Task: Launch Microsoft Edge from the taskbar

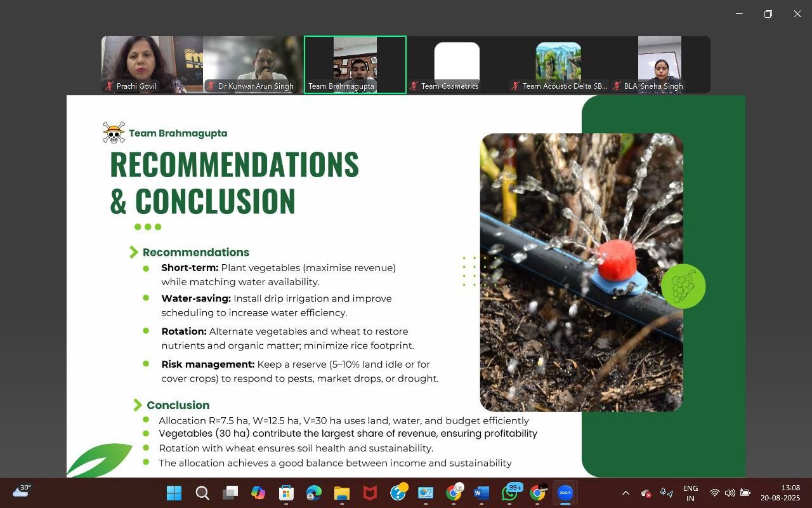Action: (x=314, y=493)
